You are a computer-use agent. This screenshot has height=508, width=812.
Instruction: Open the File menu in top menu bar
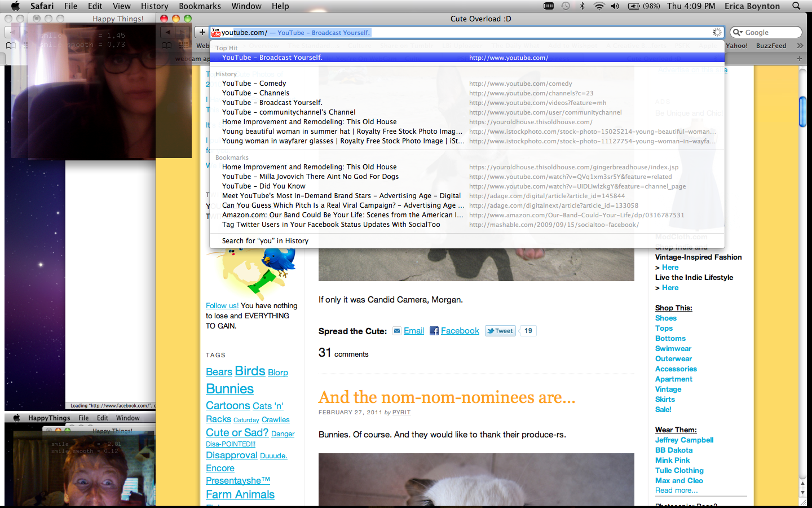coord(70,6)
